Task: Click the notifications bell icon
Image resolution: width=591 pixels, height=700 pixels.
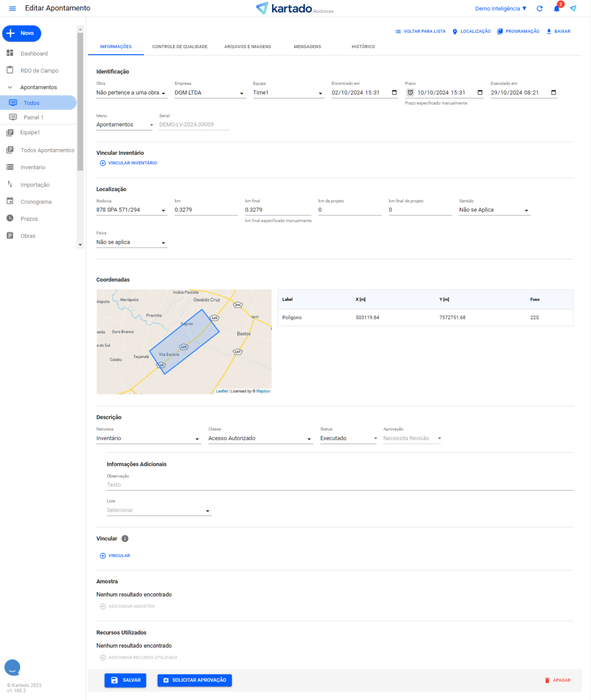Action: [x=556, y=9]
